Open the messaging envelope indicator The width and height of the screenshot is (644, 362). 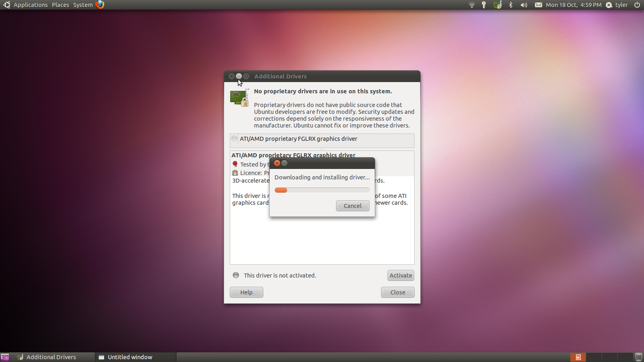tap(538, 5)
